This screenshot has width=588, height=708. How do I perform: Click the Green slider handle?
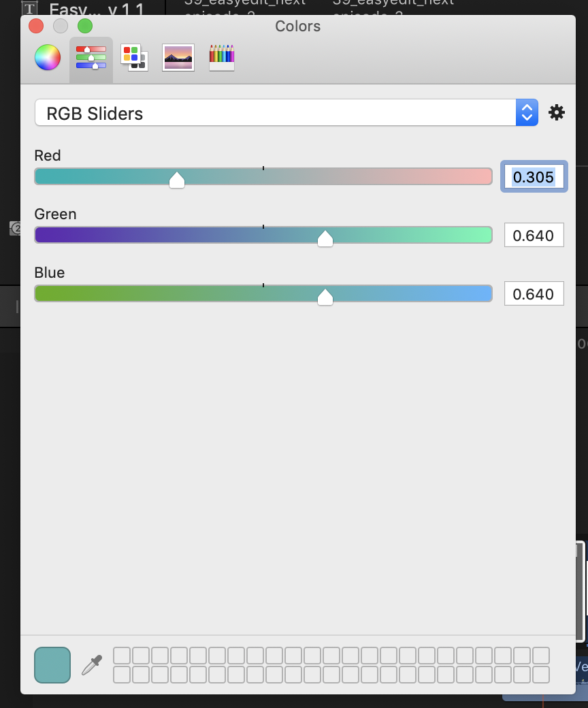pyautogui.click(x=325, y=238)
